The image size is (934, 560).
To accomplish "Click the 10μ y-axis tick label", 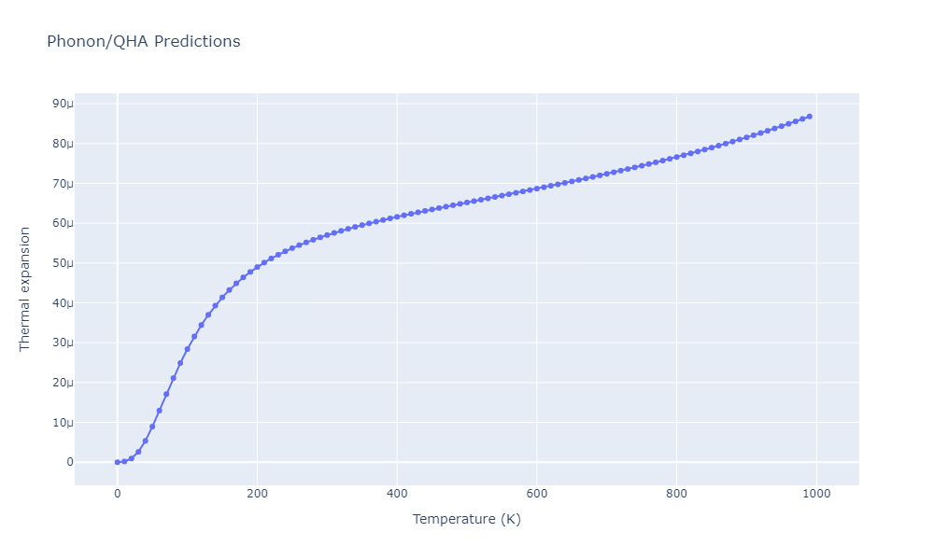I will 63,423.
